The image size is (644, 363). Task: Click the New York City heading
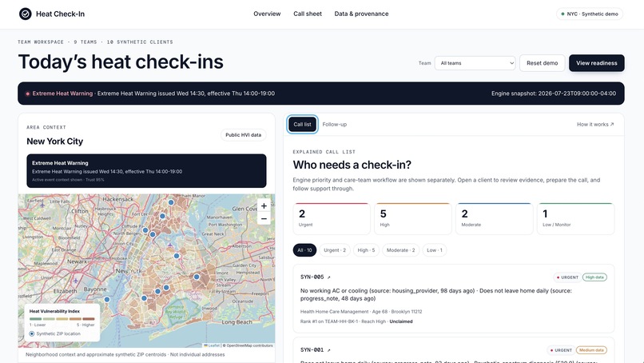tap(54, 142)
